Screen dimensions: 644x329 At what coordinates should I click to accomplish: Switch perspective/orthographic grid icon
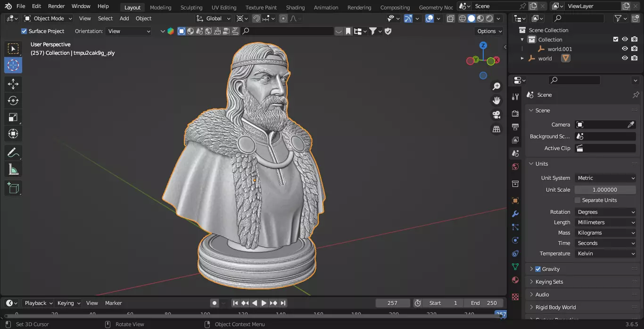(496, 129)
